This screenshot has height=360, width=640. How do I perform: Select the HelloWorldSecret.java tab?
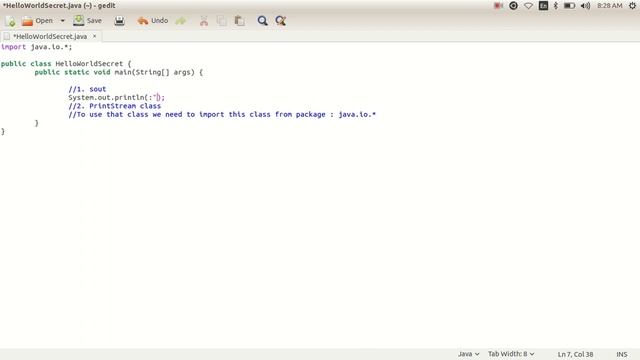click(x=50, y=36)
